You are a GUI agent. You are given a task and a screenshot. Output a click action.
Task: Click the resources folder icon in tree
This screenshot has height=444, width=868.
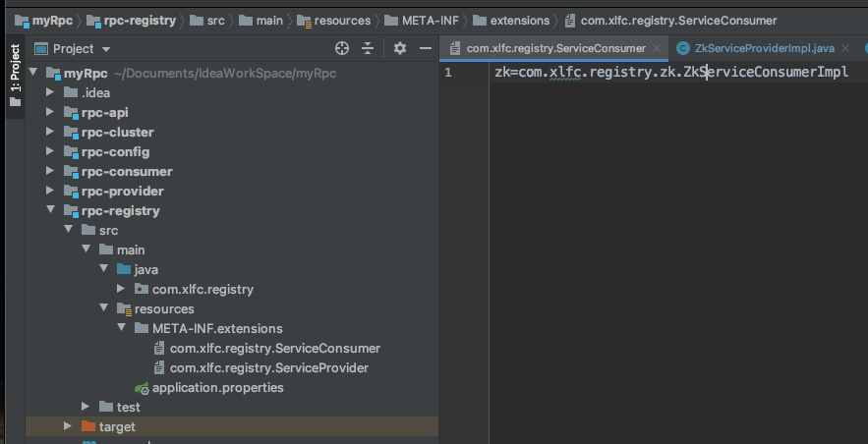[x=124, y=308]
